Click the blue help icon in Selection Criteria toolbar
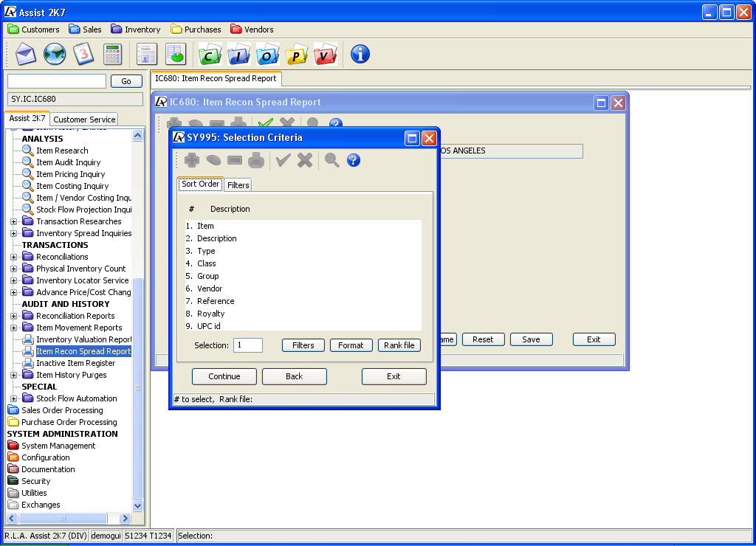Image resolution: width=756 pixels, height=546 pixels. click(x=354, y=160)
